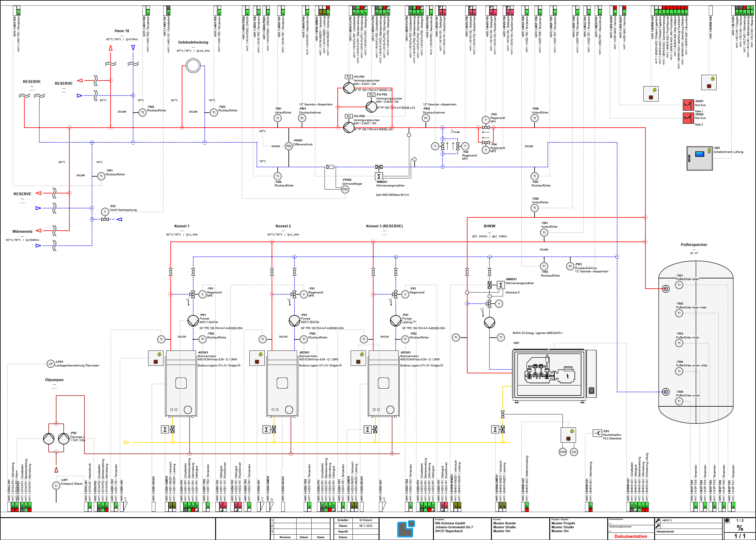Click the BHKW heading label
This screenshot has height=540, width=756.
489,226
